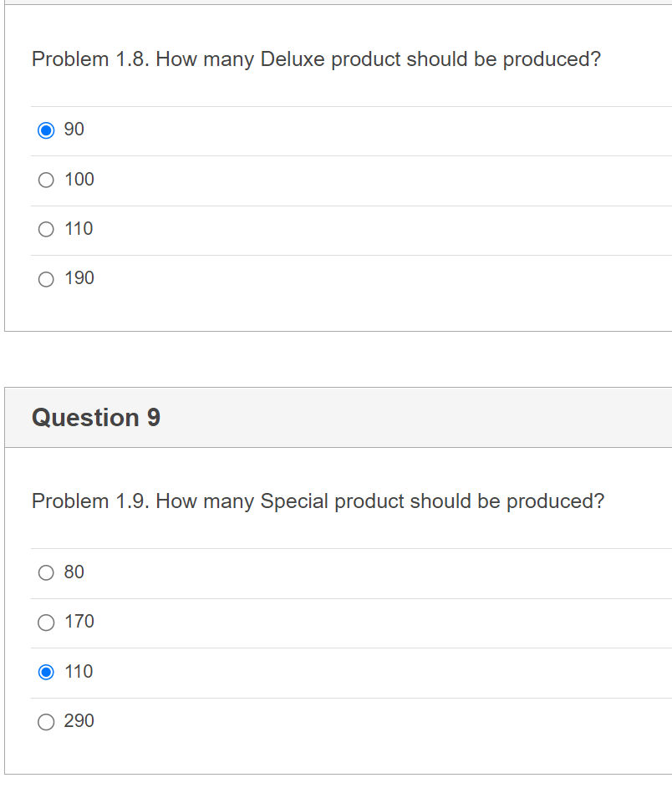Click '110' label text in Problem 1.9
Image resolution: width=672 pixels, height=793 pixels.
pyautogui.click(x=79, y=671)
